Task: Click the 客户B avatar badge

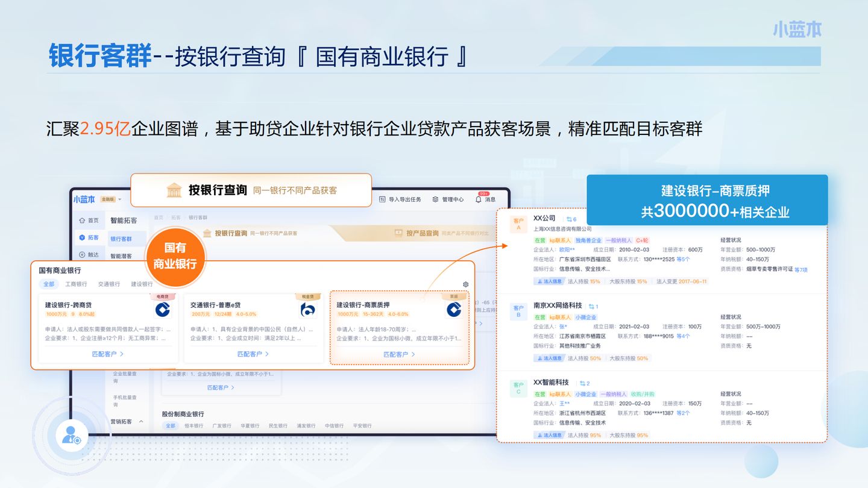Action: click(518, 311)
